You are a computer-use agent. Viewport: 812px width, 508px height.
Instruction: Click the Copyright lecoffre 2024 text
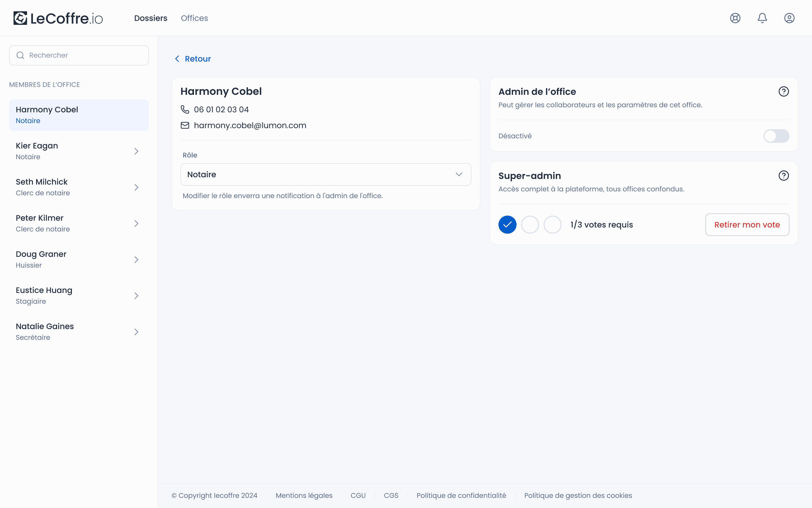pos(214,495)
